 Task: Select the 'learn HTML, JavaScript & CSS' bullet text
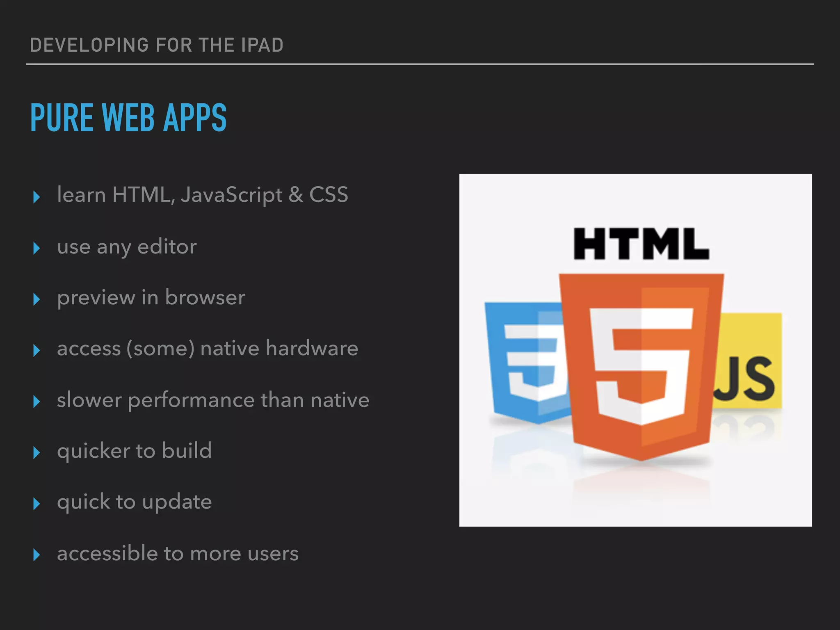pyautogui.click(x=203, y=195)
